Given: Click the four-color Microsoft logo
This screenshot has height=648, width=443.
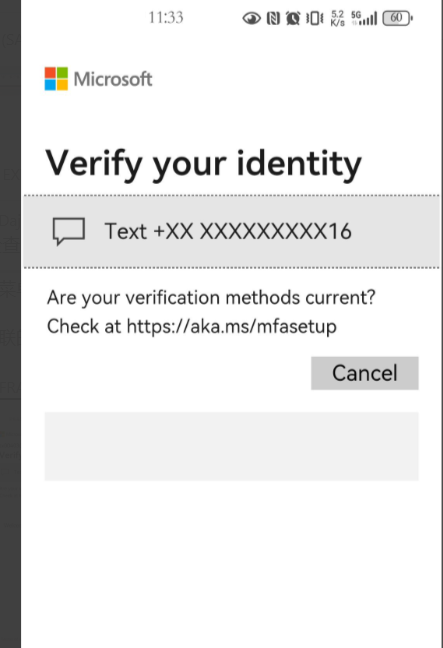Looking at the screenshot, I should (56, 79).
